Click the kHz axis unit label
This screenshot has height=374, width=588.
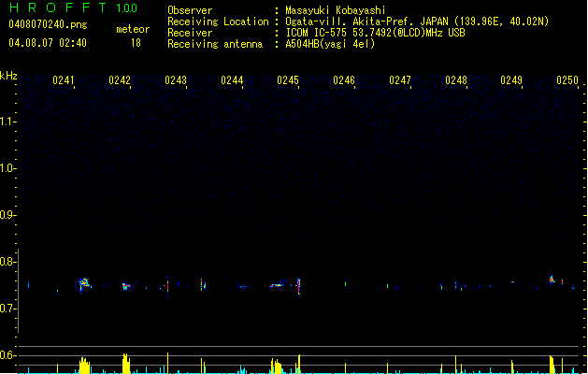click(8, 76)
